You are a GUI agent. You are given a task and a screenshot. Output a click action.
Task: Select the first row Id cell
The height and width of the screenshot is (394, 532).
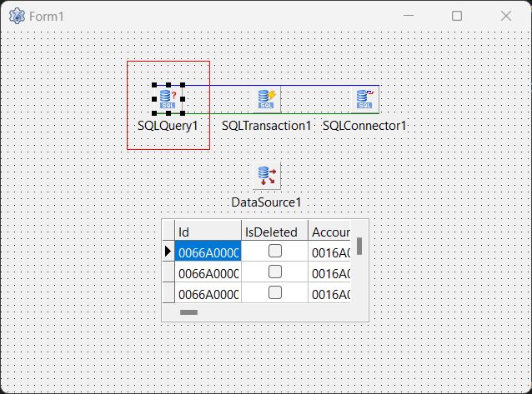click(208, 252)
